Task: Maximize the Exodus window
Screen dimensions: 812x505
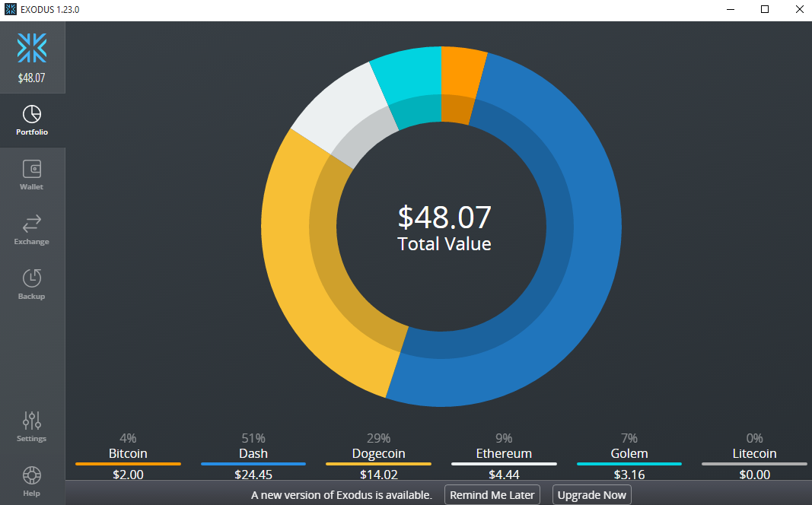Action: tap(764, 9)
